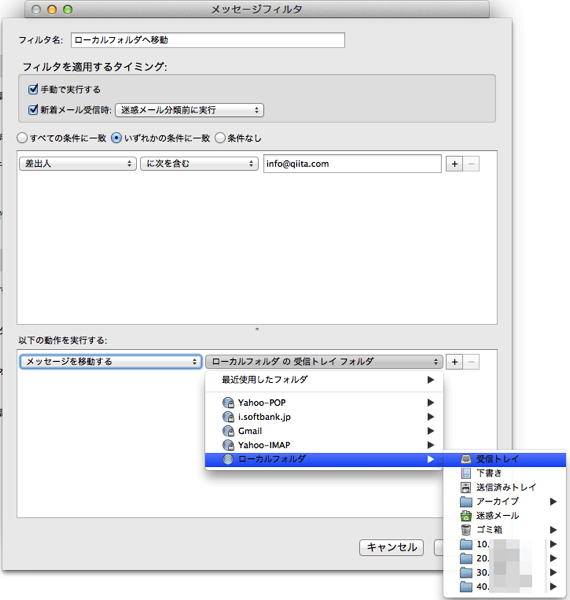Screen dimensions: 570x600
Task: Click the folder icon beside 30.
Action: click(x=466, y=572)
